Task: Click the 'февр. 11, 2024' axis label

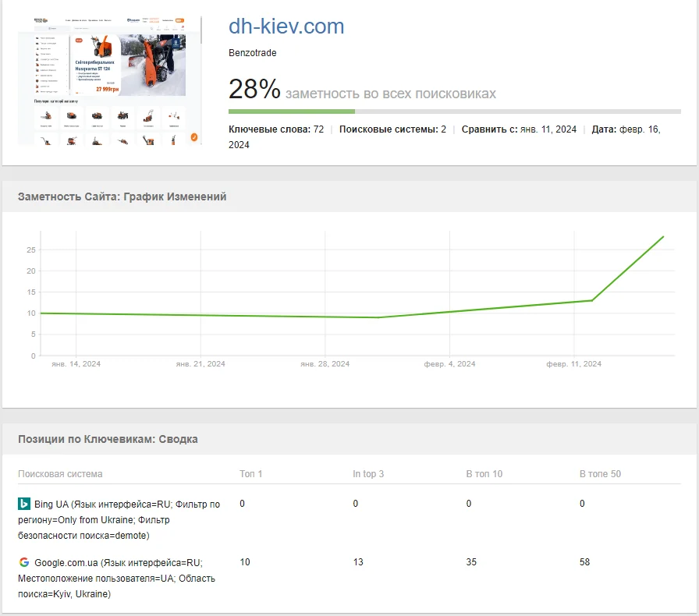Action: pyautogui.click(x=573, y=363)
